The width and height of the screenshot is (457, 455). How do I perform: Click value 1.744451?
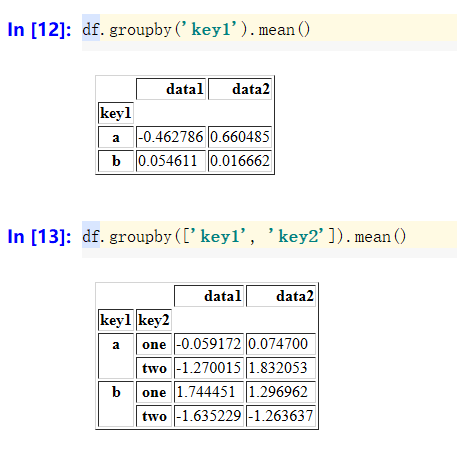click(x=209, y=392)
